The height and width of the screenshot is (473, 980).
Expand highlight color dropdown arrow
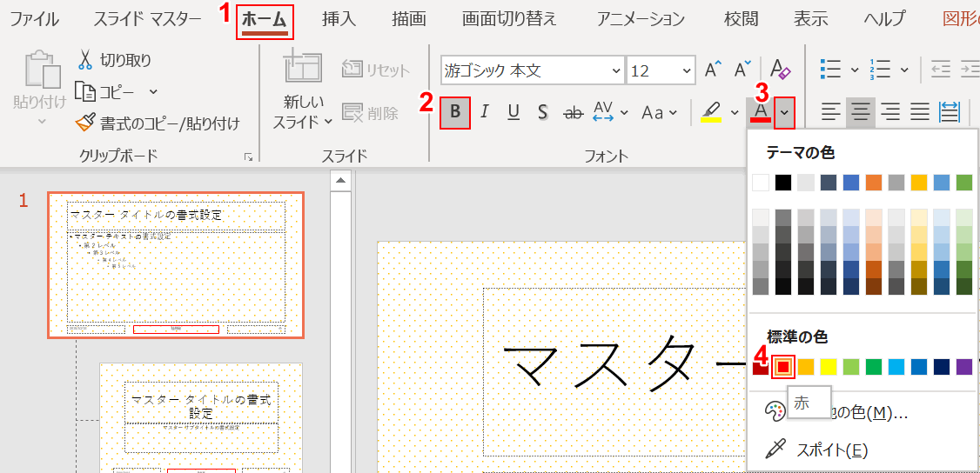[735, 112]
